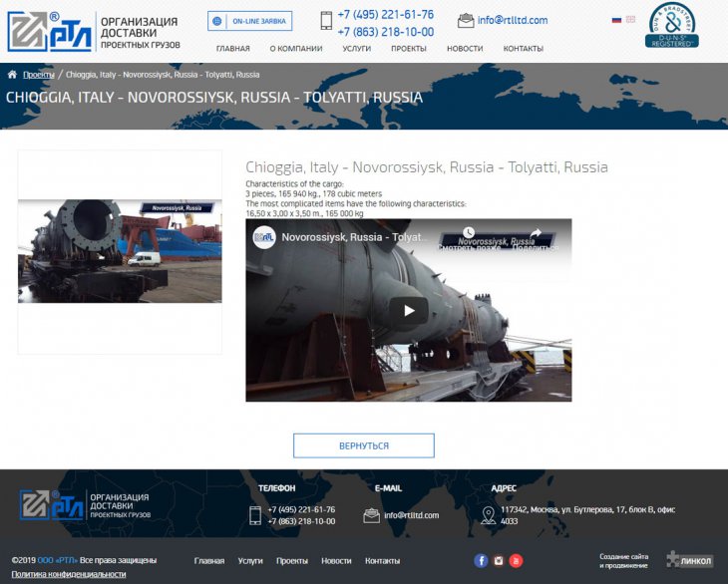This screenshot has height=584, width=728.
Task: Click the D-U-N-S Registered badge
Action: click(672, 26)
